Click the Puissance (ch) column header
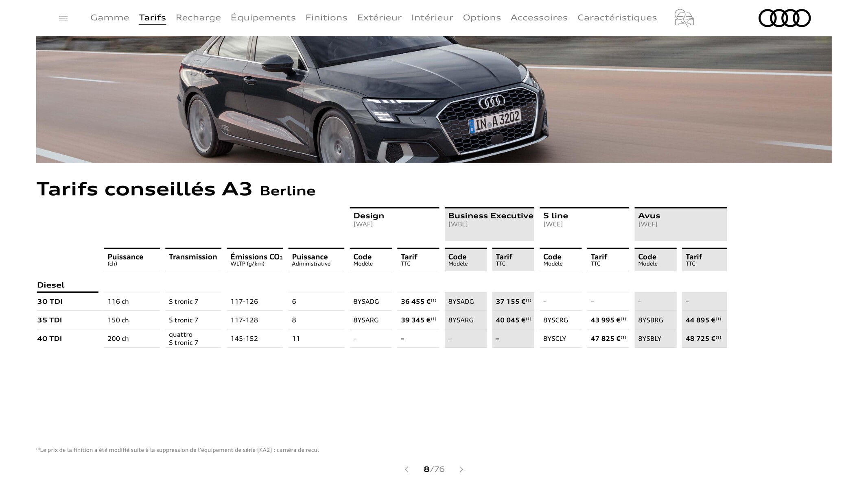This screenshot has height=488, width=868. pyautogui.click(x=132, y=259)
